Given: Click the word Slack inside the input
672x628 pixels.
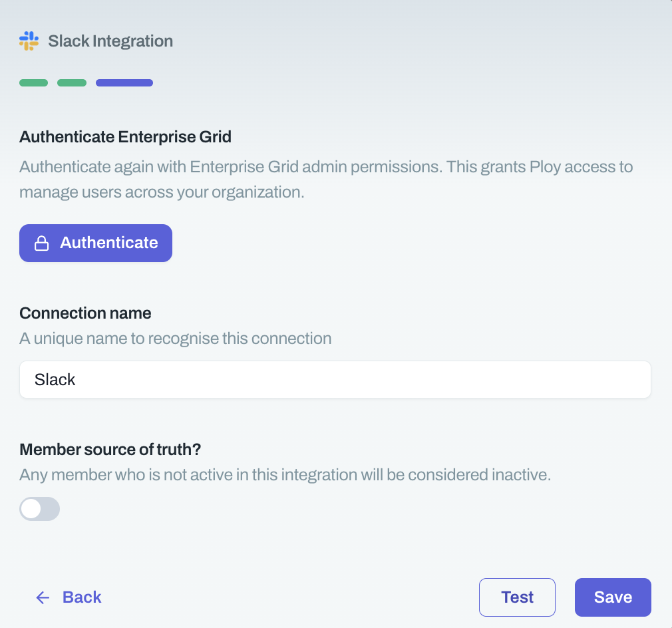Looking at the screenshot, I should point(55,380).
